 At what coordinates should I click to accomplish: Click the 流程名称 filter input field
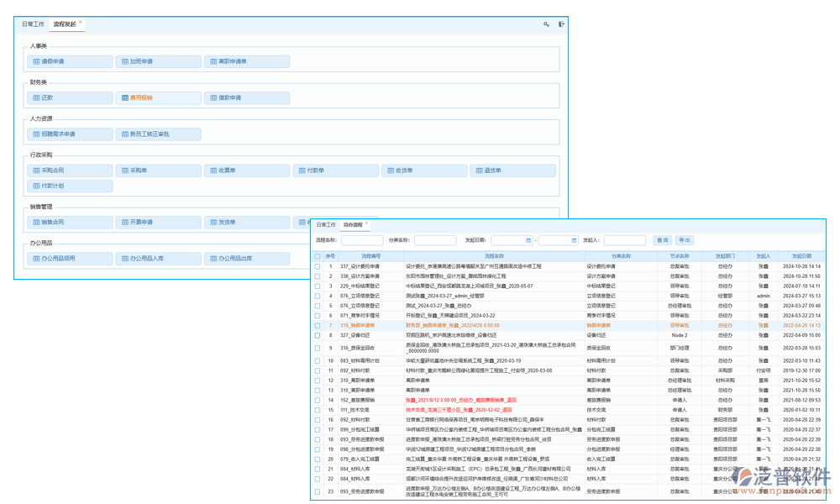(361, 240)
